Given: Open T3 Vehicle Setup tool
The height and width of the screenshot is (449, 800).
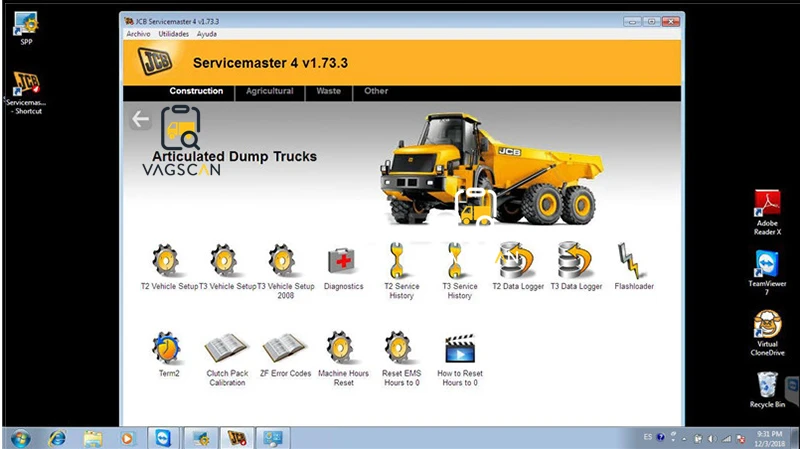Looking at the screenshot, I should point(224,261).
